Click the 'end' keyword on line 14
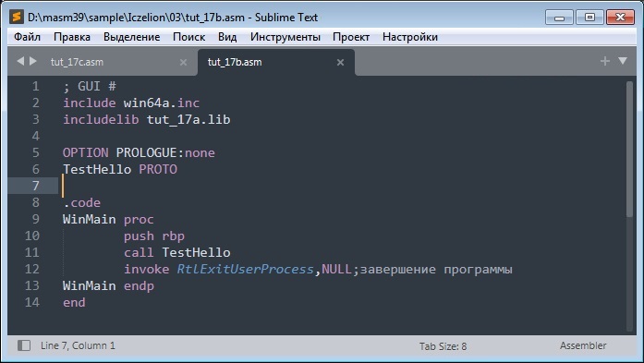 click(74, 302)
